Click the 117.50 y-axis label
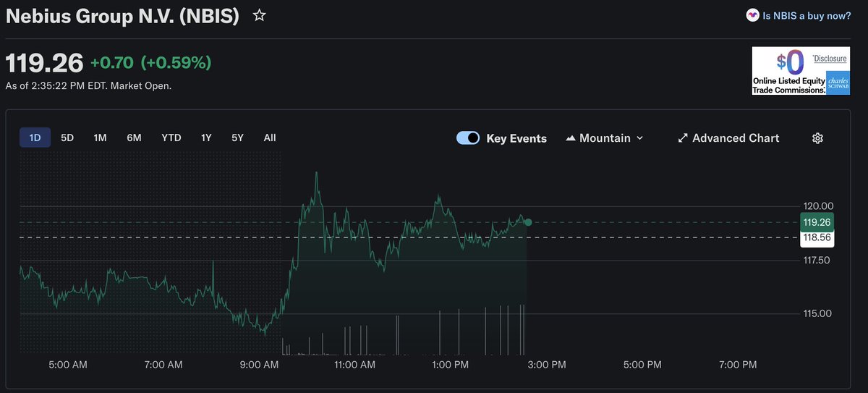This screenshot has width=868, height=393. 818,260
